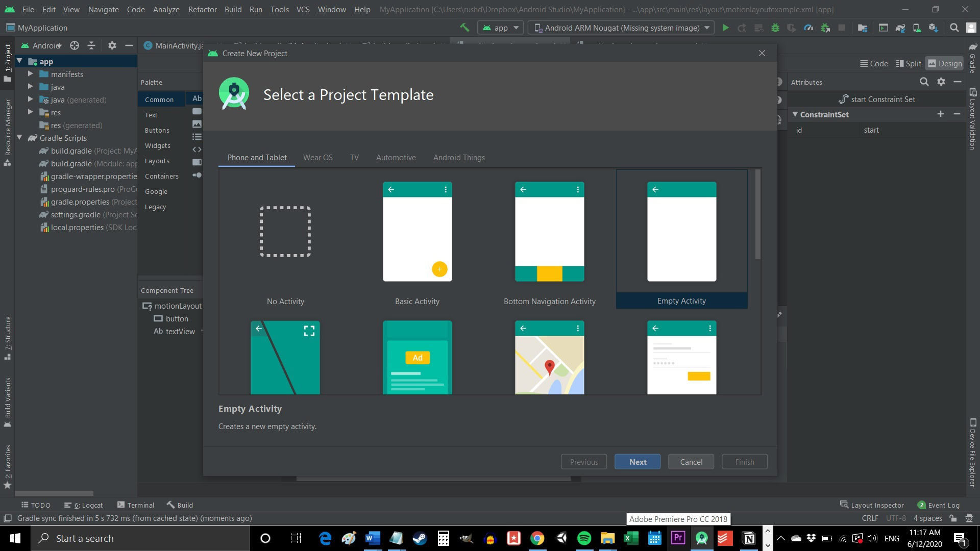This screenshot has height=551, width=980.
Task: Expand the manifests folder
Action: (30, 74)
